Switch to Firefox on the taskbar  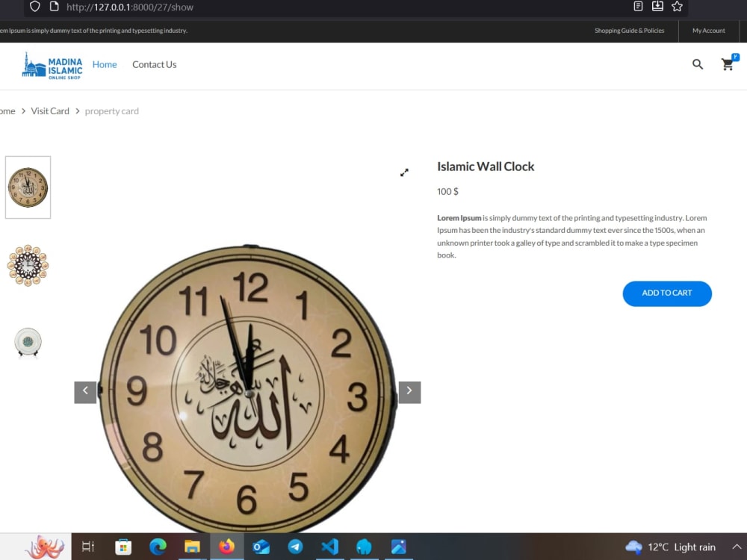coord(227,547)
